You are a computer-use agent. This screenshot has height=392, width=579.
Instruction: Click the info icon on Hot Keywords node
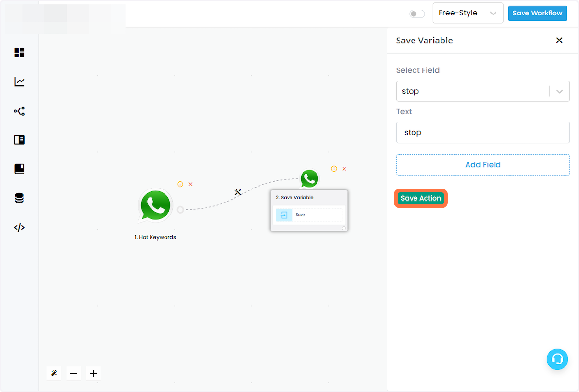(180, 184)
